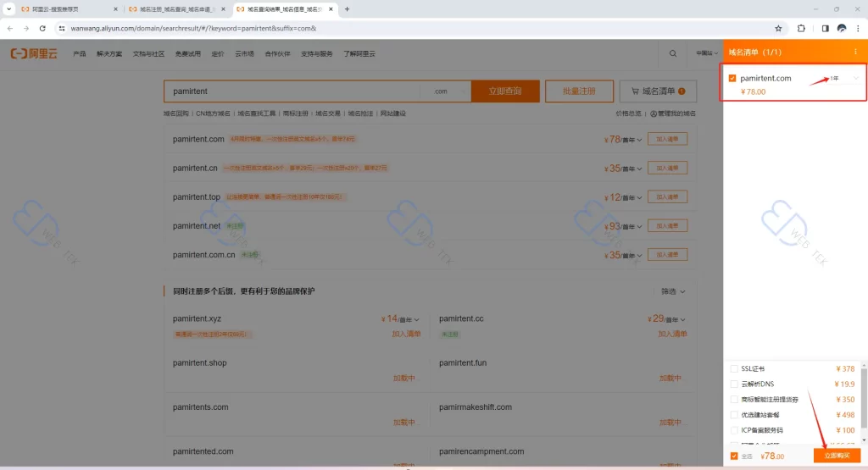Open the browser extensions puzzle icon
The height and width of the screenshot is (470, 868).
point(801,28)
